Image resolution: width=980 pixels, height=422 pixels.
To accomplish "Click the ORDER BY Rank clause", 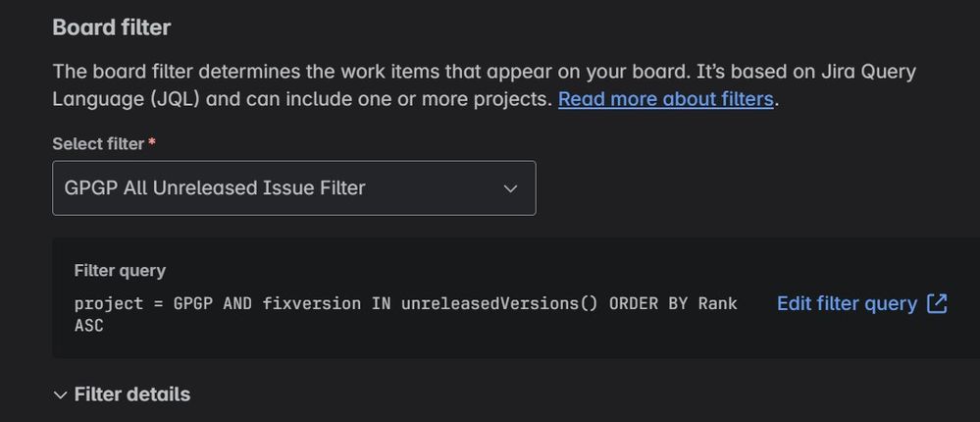I will click(673, 304).
